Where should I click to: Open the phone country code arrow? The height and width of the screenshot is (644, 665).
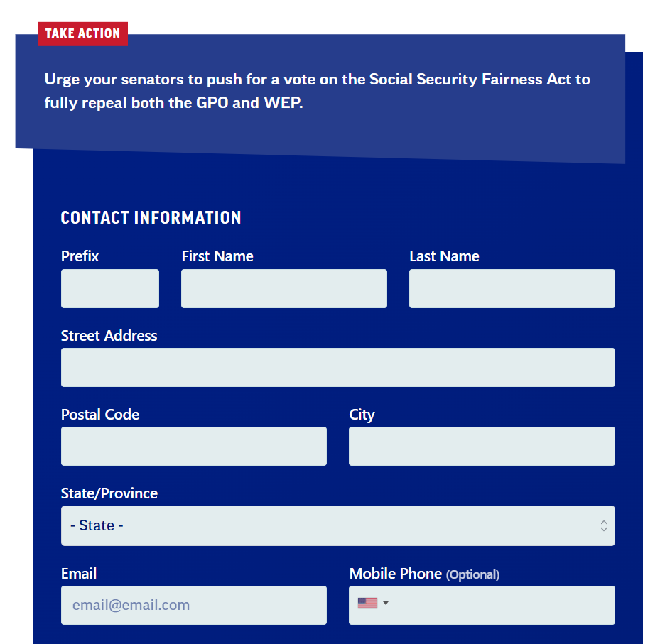point(386,603)
